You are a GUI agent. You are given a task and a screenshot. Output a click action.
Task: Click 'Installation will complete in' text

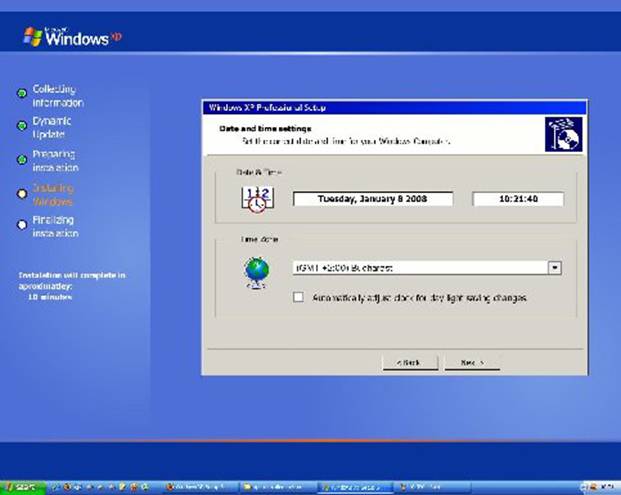(72, 275)
